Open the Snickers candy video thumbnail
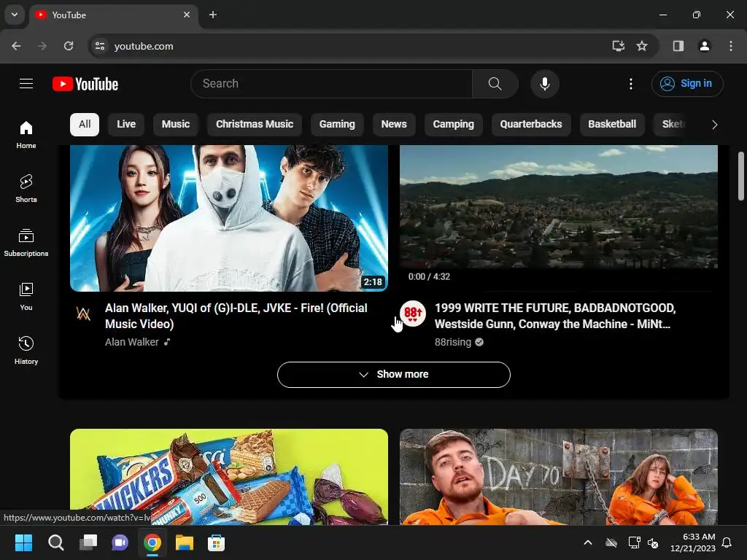This screenshot has height=560, width=747. tap(229, 477)
